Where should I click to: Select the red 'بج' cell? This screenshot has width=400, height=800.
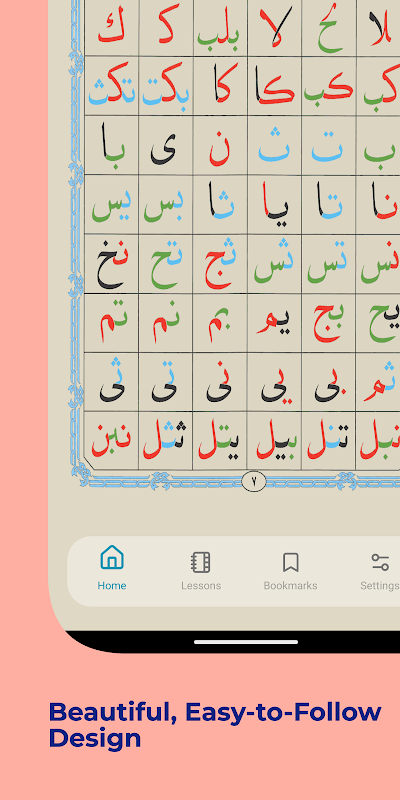coord(329,323)
